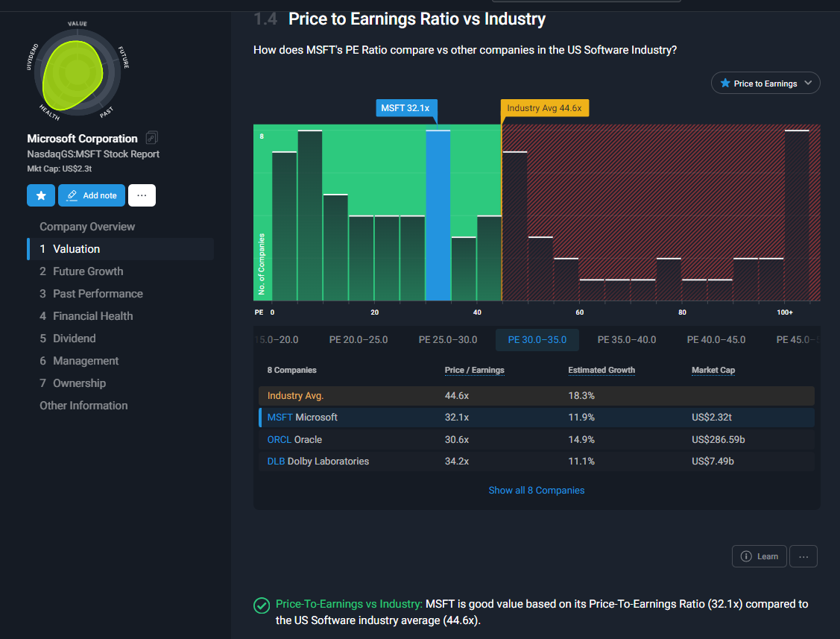Viewport: 840px width, 639px height.
Task: Click the Mkt Cap: US$2.3t text
Action: pyautogui.click(x=60, y=169)
